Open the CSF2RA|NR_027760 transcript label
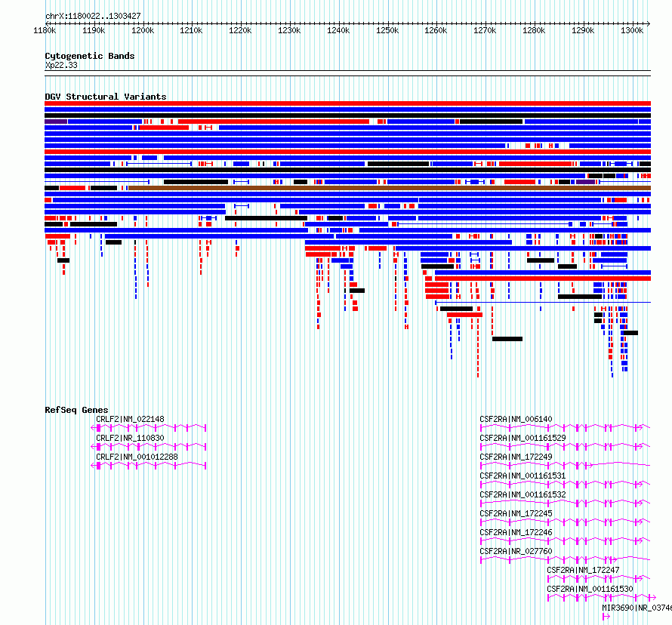The image size is (672, 625). coord(516,551)
